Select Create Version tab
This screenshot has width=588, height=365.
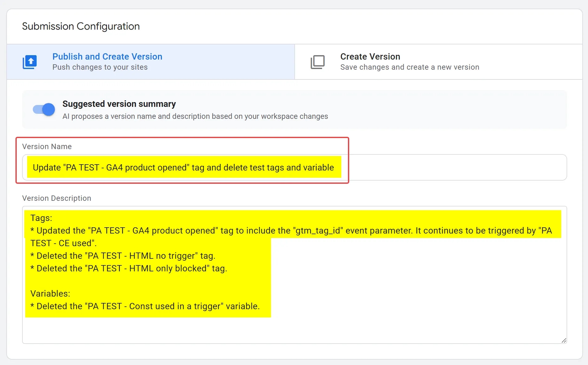pos(438,62)
